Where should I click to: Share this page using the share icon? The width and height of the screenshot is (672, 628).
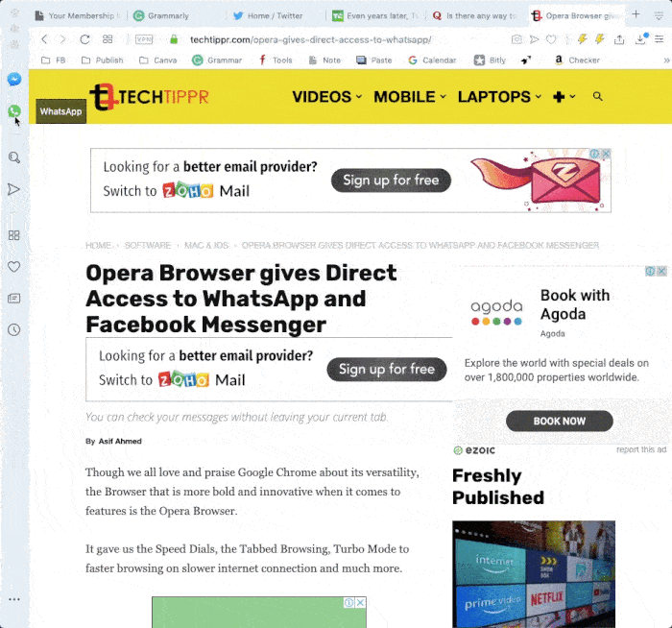(619, 39)
